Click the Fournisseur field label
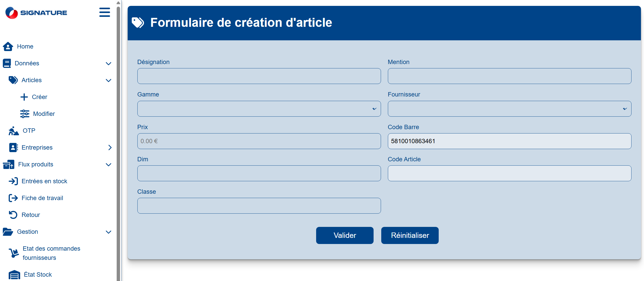Screen dimensions: 644x281 click(404, 94)
